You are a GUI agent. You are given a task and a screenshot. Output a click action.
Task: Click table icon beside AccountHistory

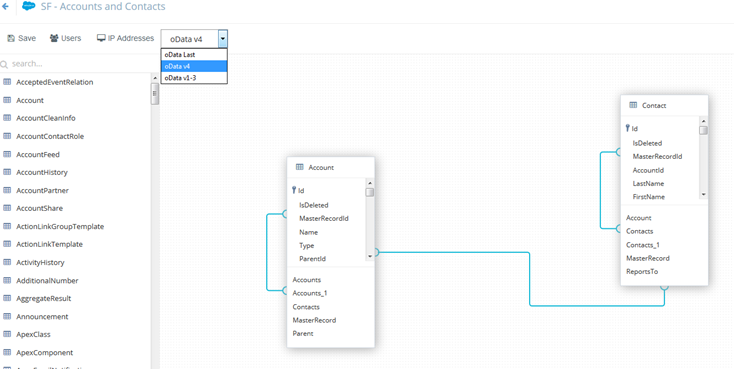coord(7,172)
